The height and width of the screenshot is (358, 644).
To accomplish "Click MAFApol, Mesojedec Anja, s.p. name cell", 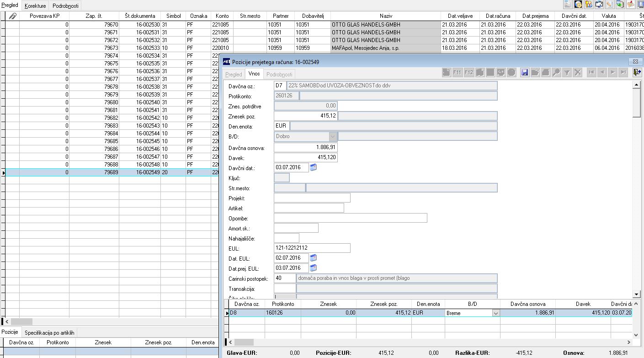I will click(385, 48).
